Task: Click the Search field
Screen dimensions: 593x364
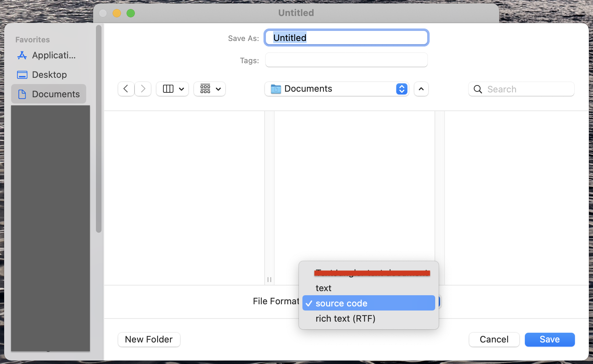Action: click(x=521, y=89)
